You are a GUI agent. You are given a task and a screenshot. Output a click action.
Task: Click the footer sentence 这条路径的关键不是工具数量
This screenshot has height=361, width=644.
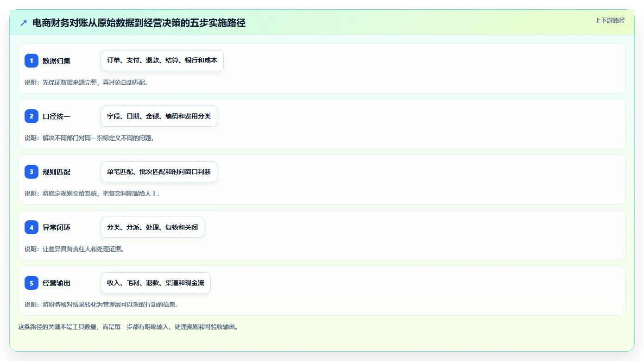[57, 327]
